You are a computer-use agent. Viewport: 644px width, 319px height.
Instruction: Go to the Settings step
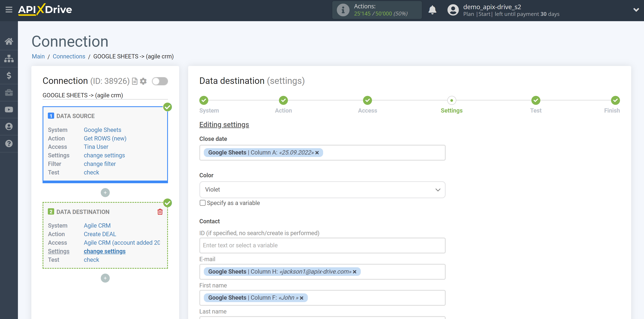[x=452, y=101]
